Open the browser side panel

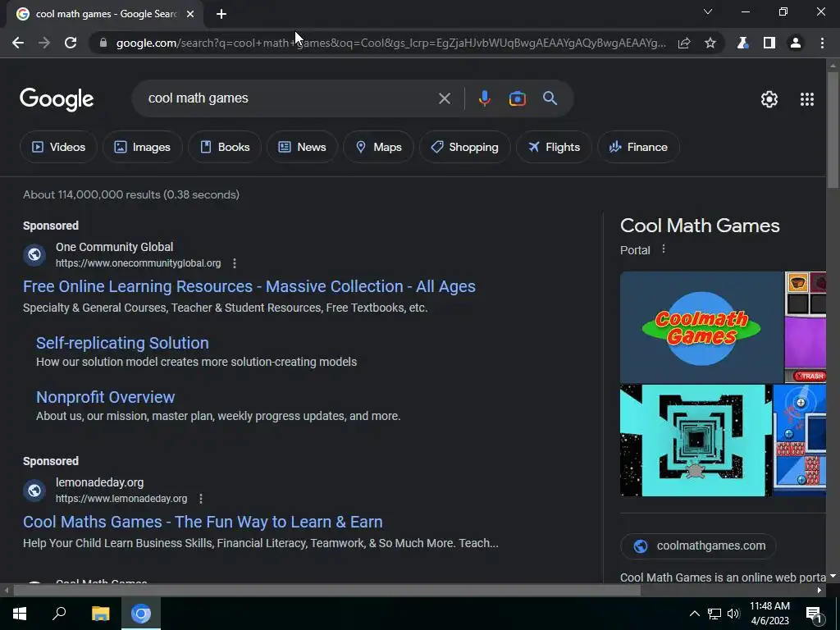[x=769, y=43]
